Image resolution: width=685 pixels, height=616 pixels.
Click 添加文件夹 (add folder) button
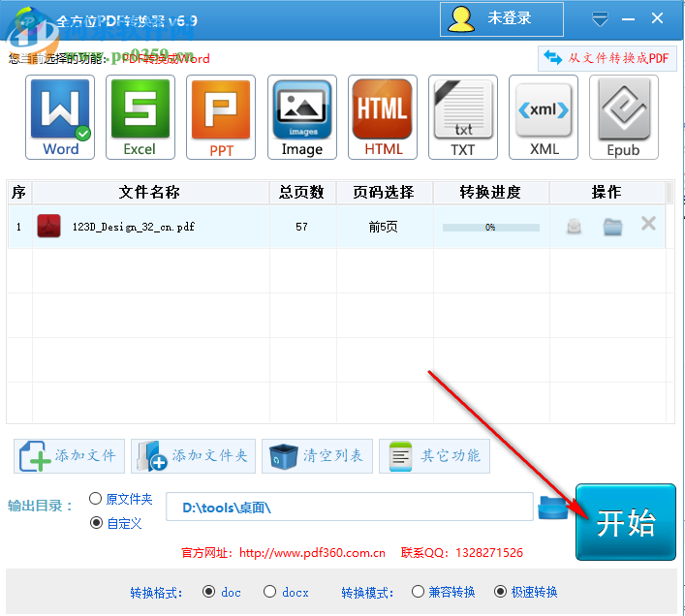point(193,456)
